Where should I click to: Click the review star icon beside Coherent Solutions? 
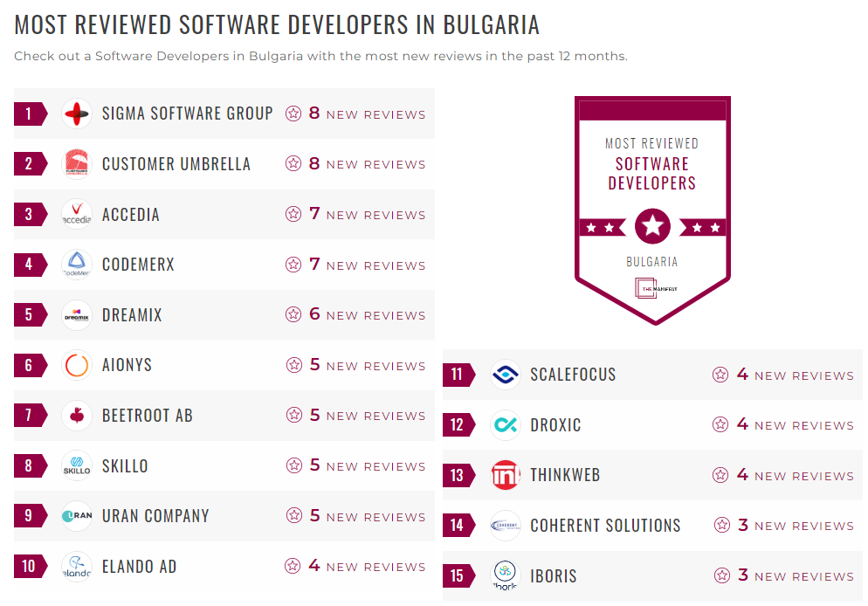coord(722,525)
